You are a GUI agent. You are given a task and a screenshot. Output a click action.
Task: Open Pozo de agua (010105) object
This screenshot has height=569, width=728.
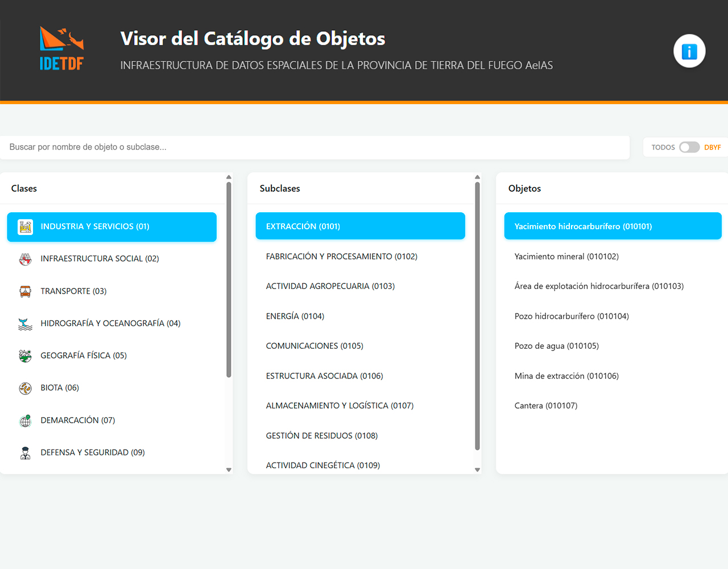click(556, 346)
